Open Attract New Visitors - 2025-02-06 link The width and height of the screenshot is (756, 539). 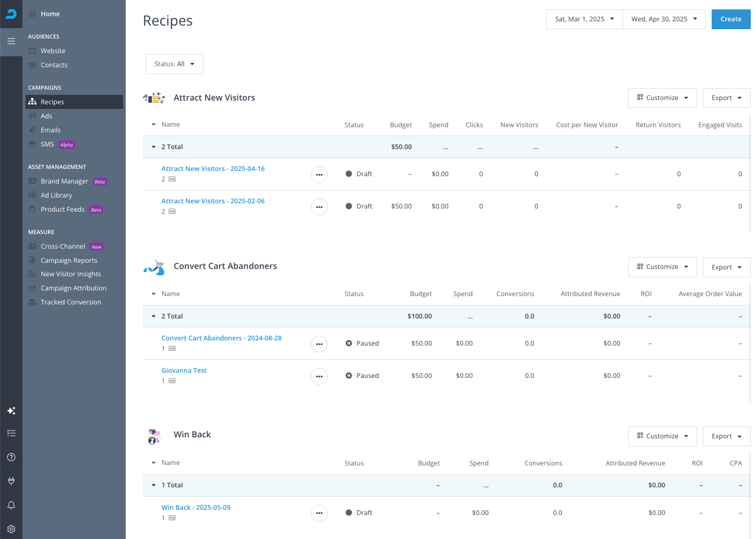click(x=213, y=201)
